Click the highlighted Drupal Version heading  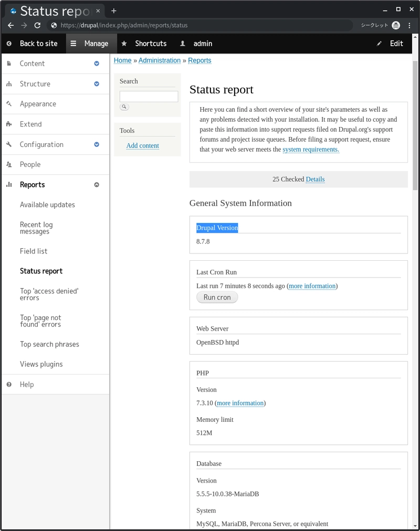click(x=217, y=228)
